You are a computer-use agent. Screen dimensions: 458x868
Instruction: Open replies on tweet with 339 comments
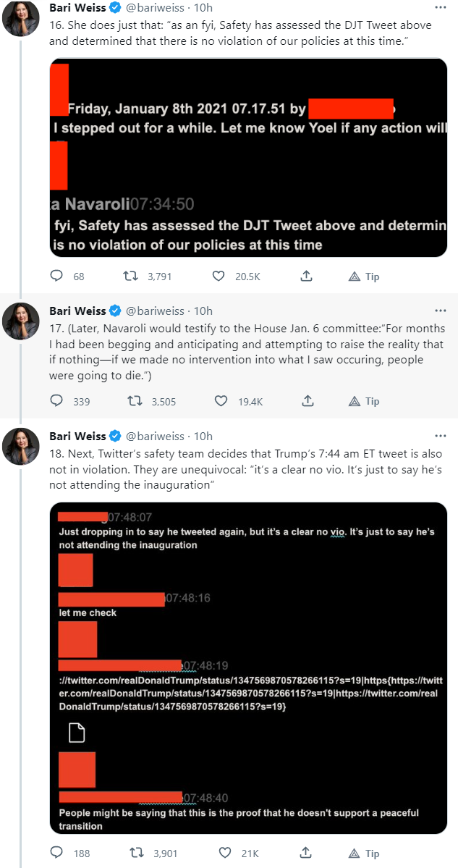tap(57, 401)
